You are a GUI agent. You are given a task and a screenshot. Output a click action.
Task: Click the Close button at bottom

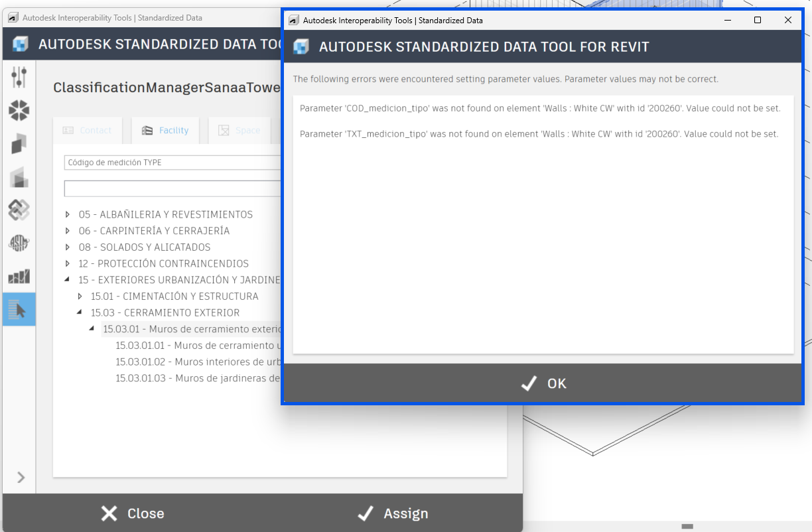(x=133, y=513)
